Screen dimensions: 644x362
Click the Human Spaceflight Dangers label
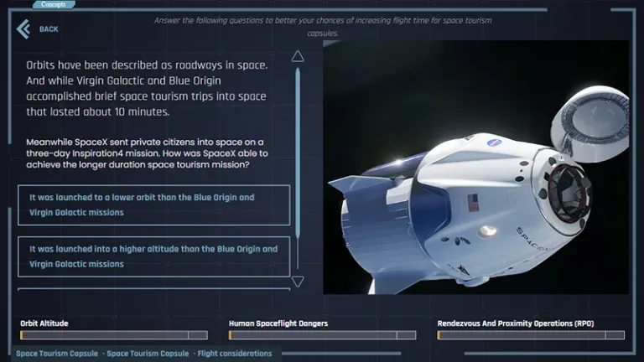278,323
